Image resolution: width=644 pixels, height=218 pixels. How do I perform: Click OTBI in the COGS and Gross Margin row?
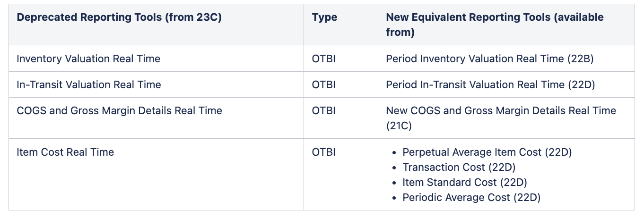point(324,110)
